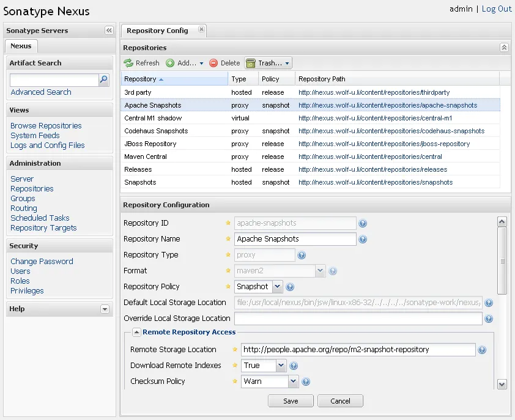Click the Remote Storage Location URL field
The height and width of the screenshot is (420, 515).
click(x=358, y=350)
